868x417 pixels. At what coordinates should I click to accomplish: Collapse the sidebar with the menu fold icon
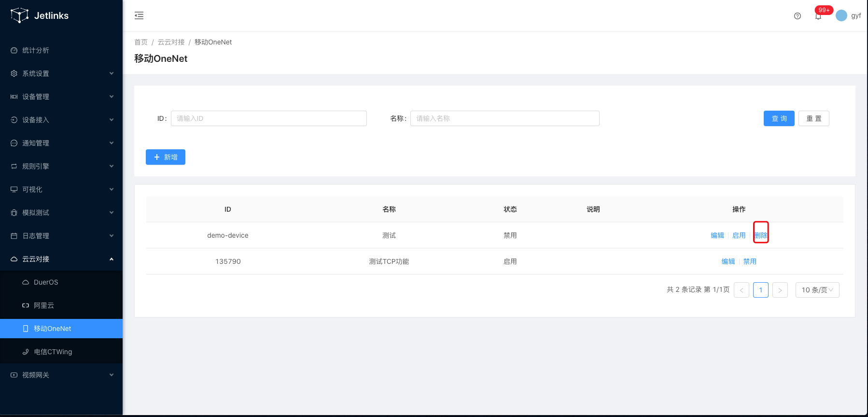tap(139, 15)
